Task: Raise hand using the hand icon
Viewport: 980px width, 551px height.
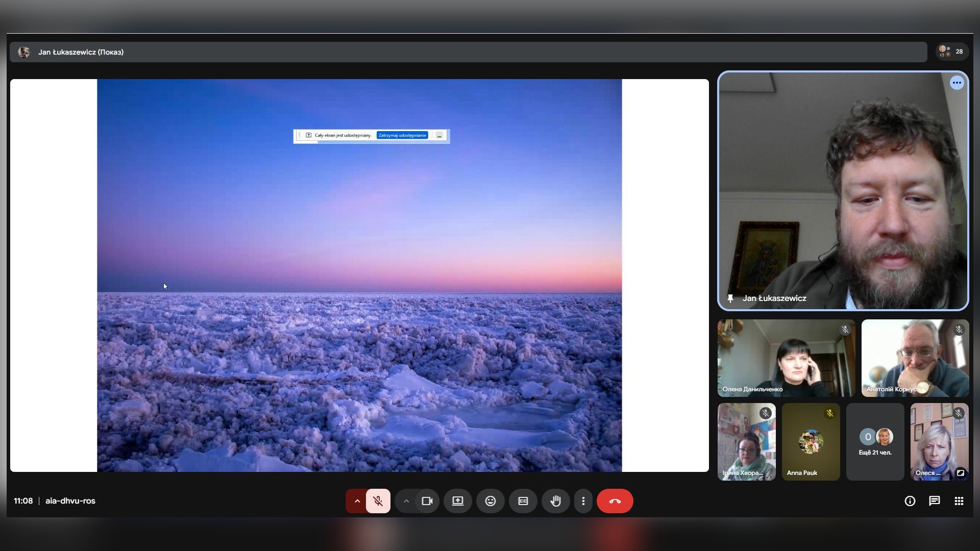Action: tap(555, 501)
